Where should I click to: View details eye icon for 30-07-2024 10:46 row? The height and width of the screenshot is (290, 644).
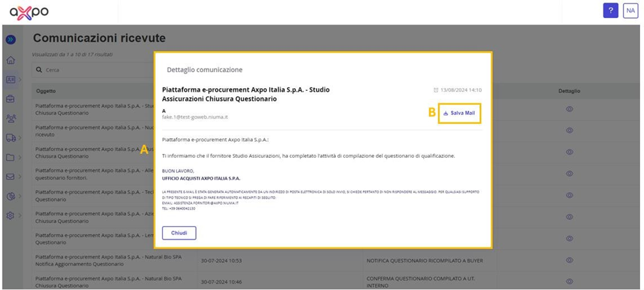coord(569,282)
